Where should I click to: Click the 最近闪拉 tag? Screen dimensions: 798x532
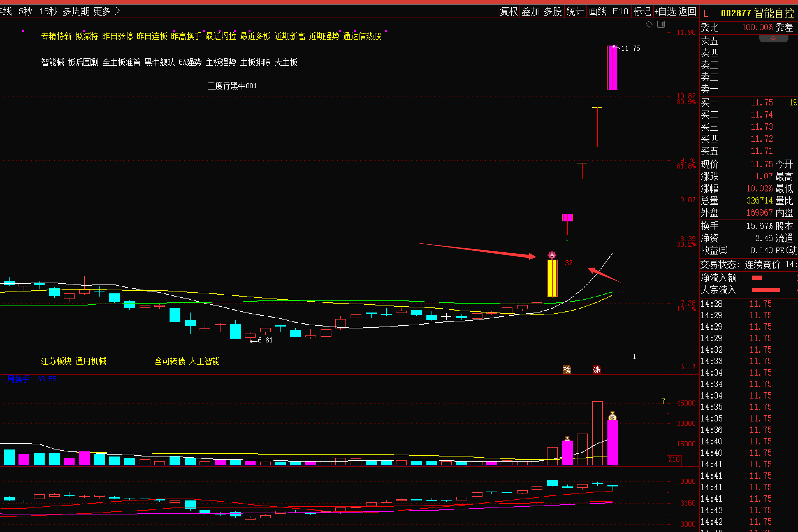tap(221, 36)
